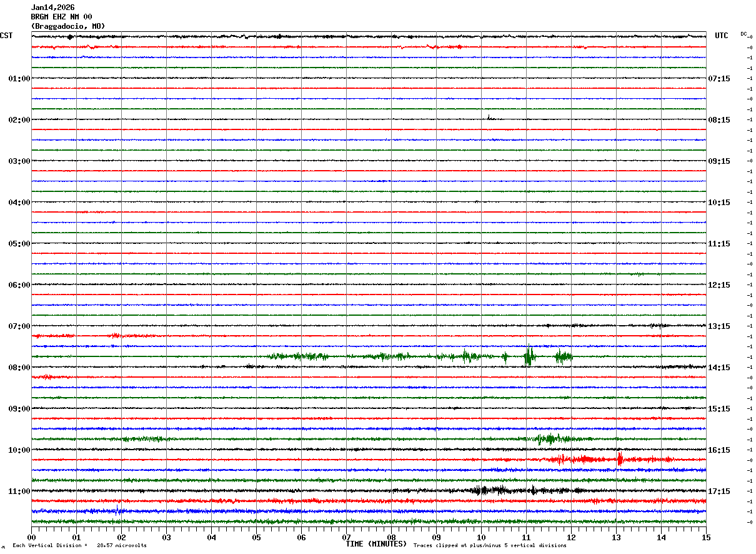The image size is (756, 554).
Task: Click green burst near minute 11.5 at 09:45
Action: [x=550, y=439]
